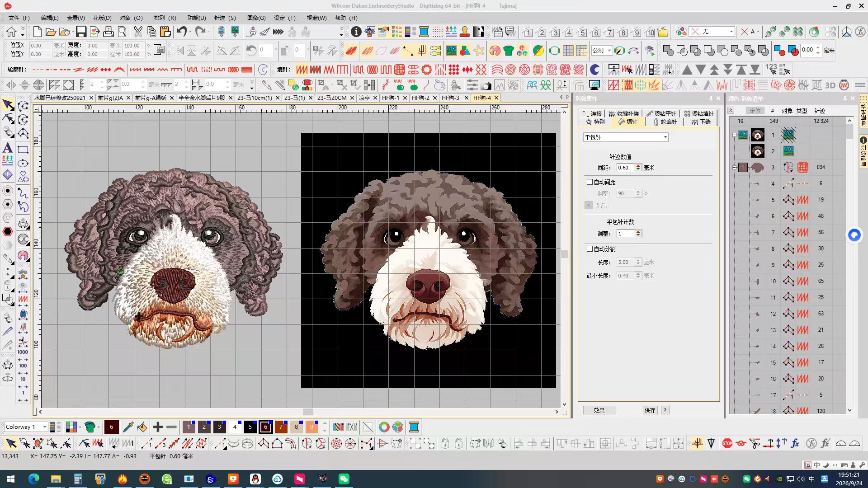The width and height of the screenshot is (868, 488).
Task: Open the WeChat icon in the taskbar
Action: (x=344, y=479)
